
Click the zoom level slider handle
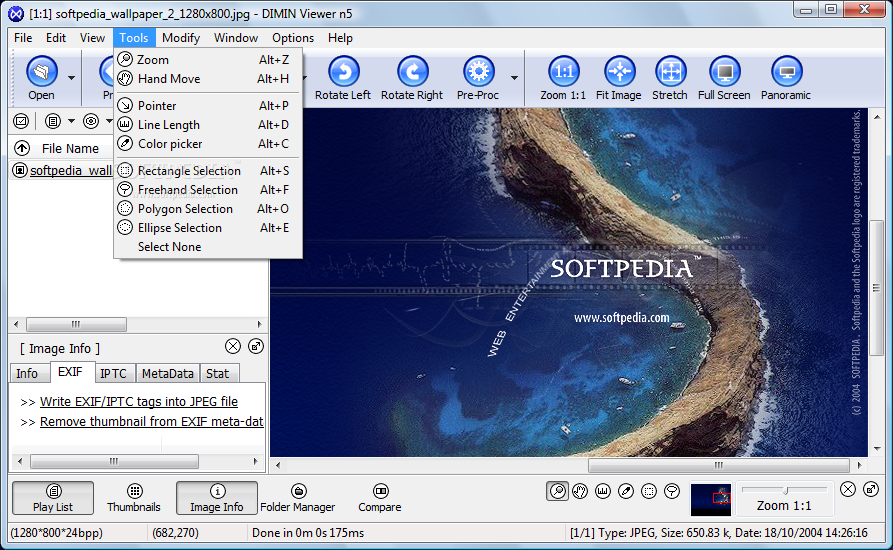click(x=785, y=490)
